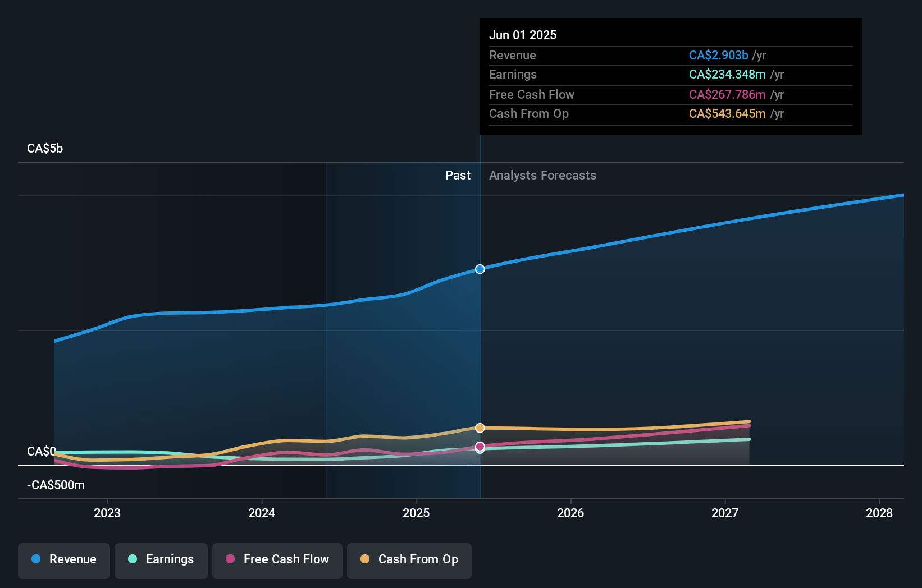Viewport: 922px width, 588px height.
Task: Click the 2028 x-axis label
Action: click(879, 513)
